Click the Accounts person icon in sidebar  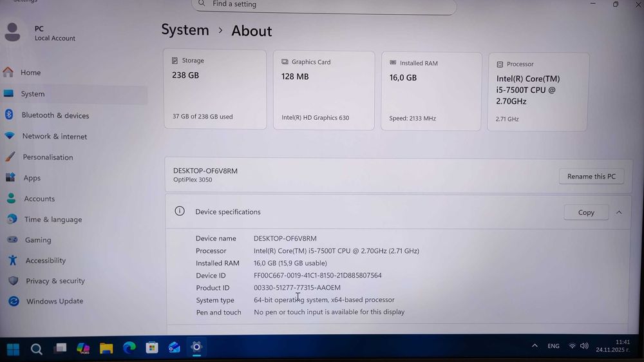[11, 198]
